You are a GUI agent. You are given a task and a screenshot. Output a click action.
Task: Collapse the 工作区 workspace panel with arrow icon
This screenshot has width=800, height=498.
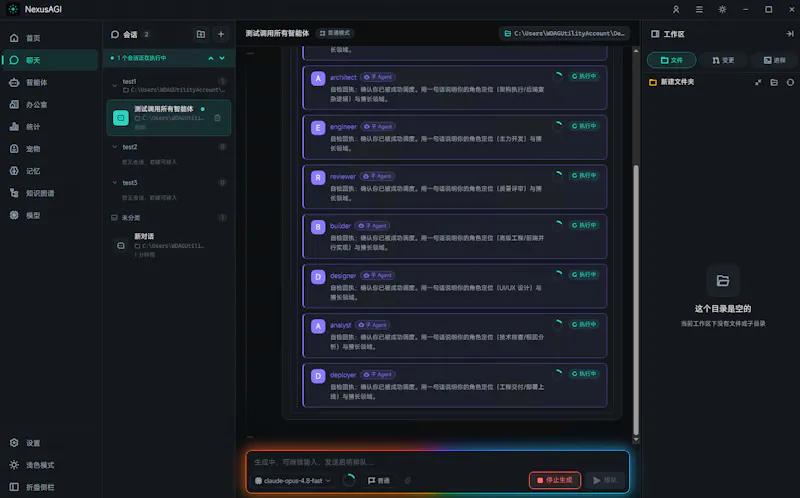click(x=790, y=34)
